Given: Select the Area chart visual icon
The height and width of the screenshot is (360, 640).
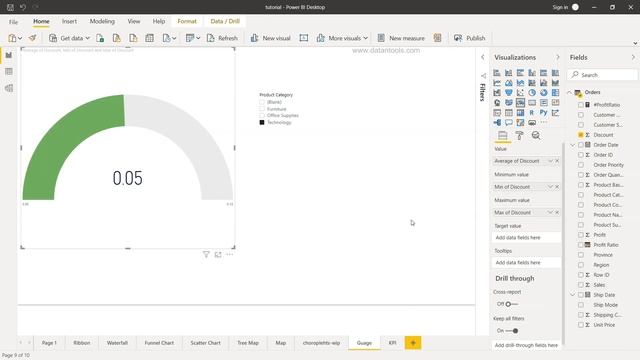Looking at the screenshot, I should (509, 83).
